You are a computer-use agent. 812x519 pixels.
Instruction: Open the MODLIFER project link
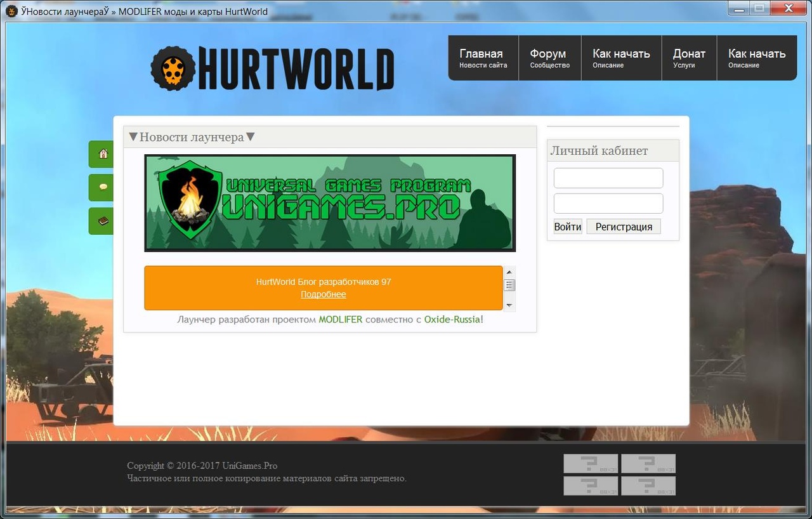coord(341,319)
